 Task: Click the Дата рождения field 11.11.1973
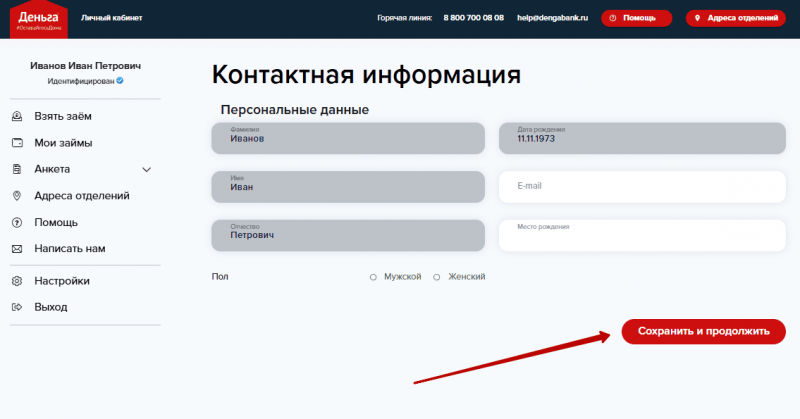click(x=642, y=138)
